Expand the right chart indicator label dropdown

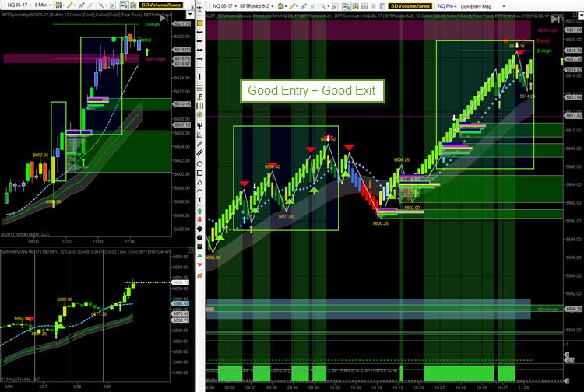pyautogui.click(x=580, y=16)
